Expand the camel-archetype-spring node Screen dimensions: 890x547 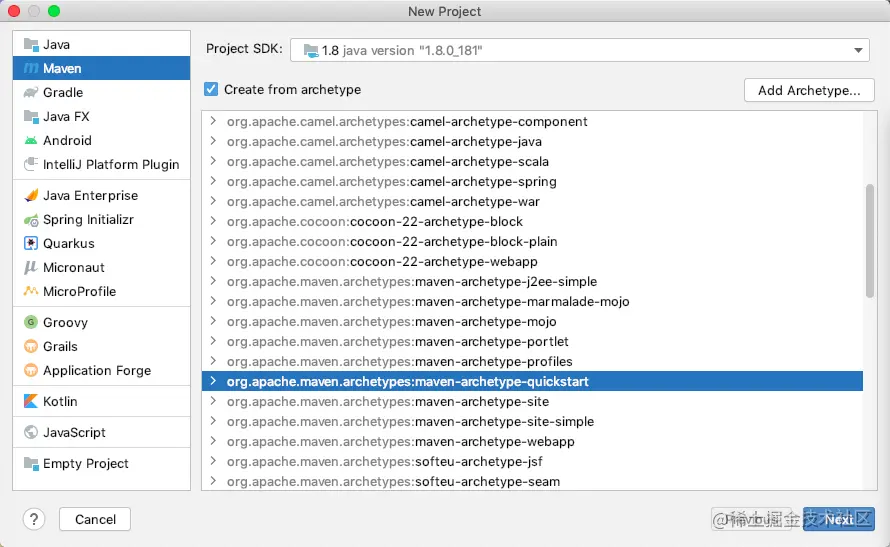pos(213,181)
